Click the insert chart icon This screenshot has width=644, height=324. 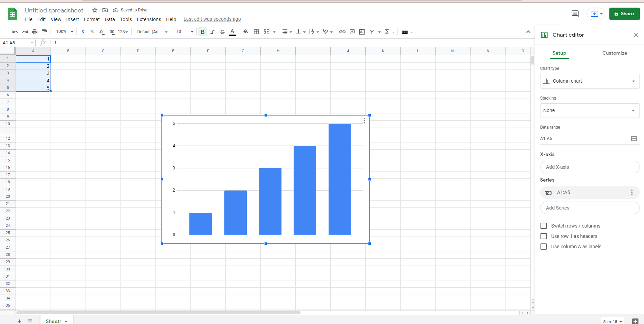click(x=362, y=32)
